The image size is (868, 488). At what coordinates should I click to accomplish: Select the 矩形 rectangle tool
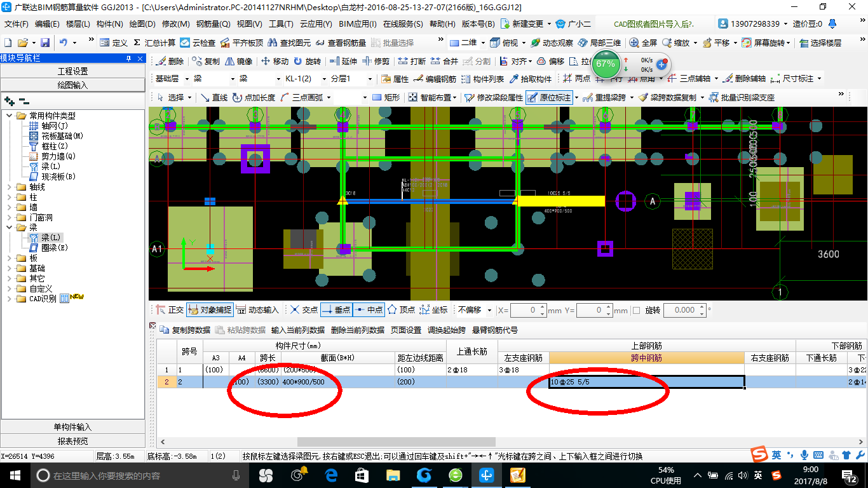click(386, 98)
